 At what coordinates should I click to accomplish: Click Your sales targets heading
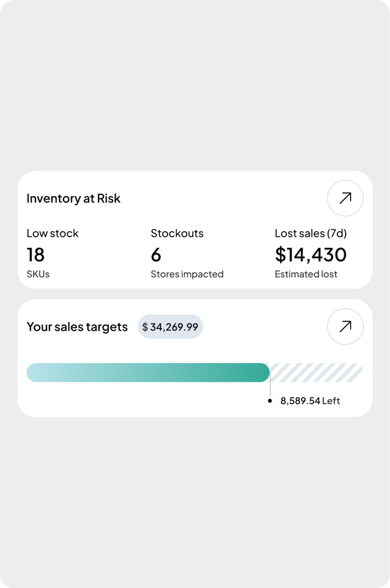[x=77, y=327]
